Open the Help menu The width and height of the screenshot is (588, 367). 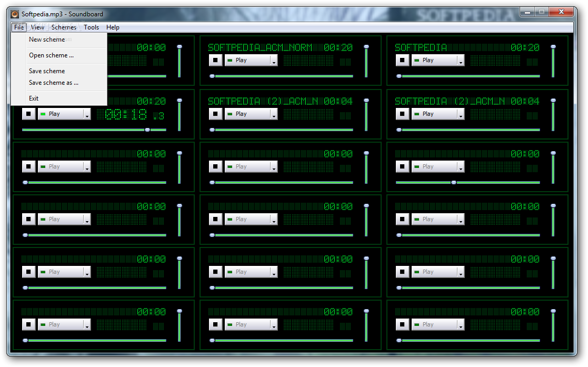pos(113,27)
